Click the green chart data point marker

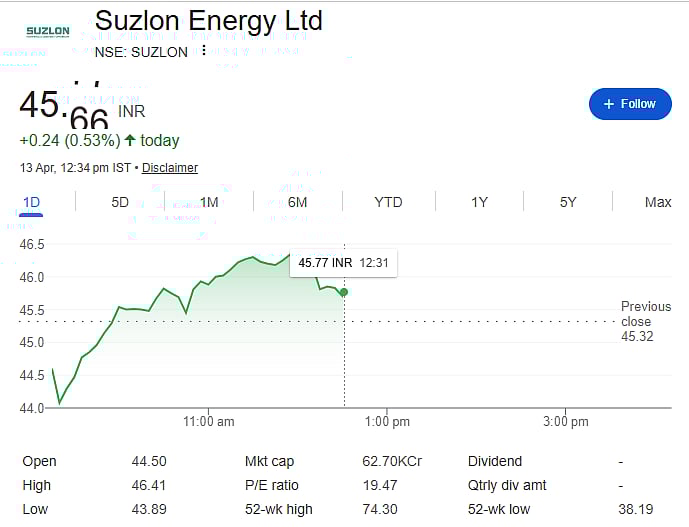pos(344,292)
